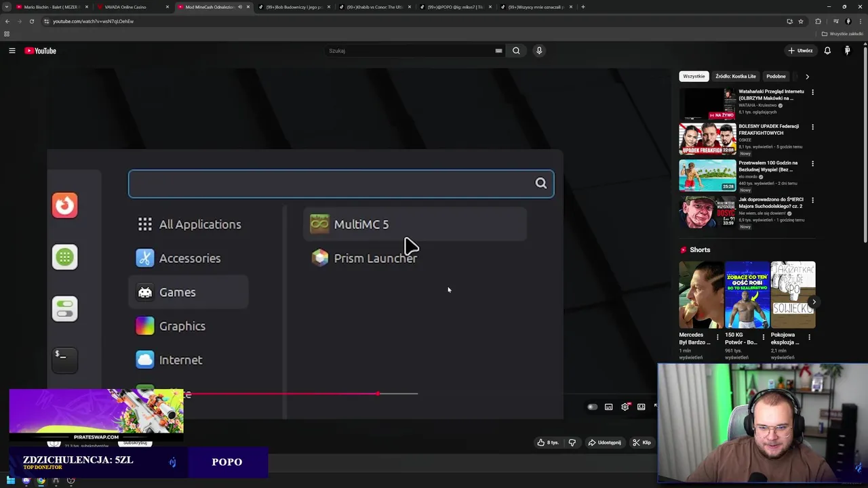Open the YouTube account avatar menu
This screenshot has height=488, width=868.
(847, 51)
